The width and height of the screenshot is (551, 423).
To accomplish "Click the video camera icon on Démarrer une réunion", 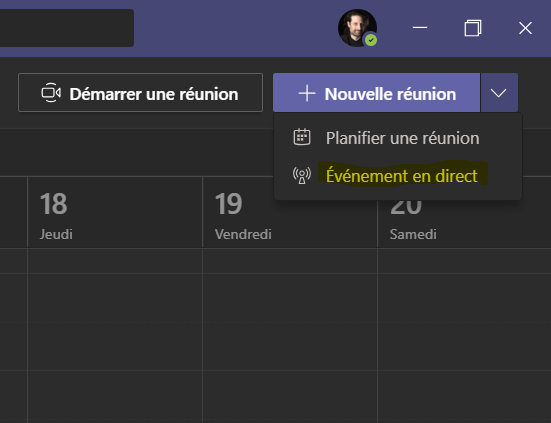I will coord(51,93).
